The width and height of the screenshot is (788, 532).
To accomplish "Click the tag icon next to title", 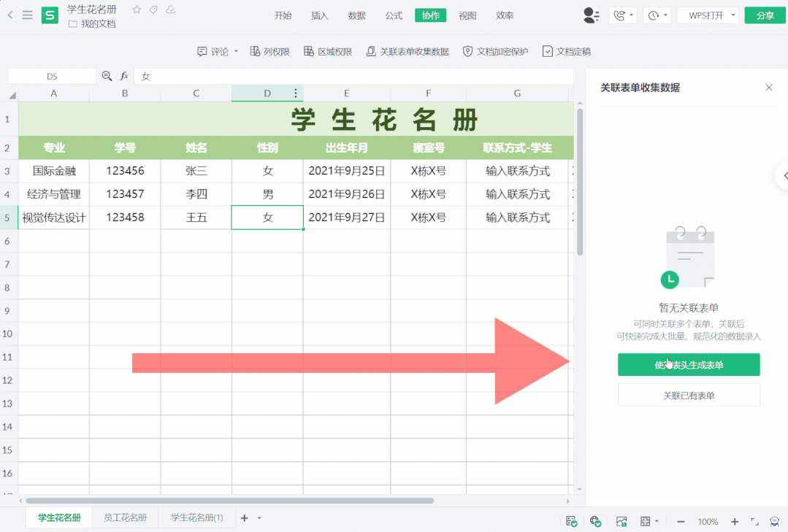I will [x=153, y=9].
